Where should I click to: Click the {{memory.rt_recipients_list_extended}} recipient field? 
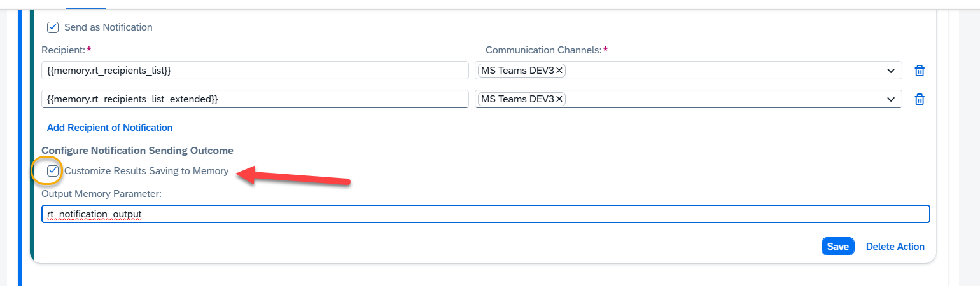(255, 99)
